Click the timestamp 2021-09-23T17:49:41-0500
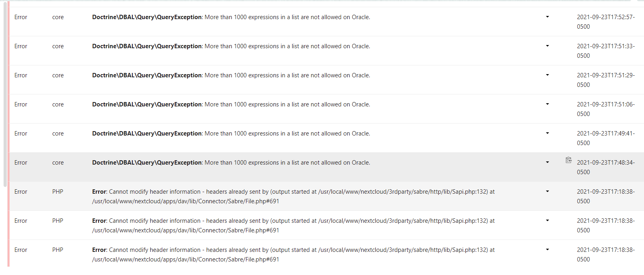The width and height of the screenshot is (644, 275). click(605, 138)
